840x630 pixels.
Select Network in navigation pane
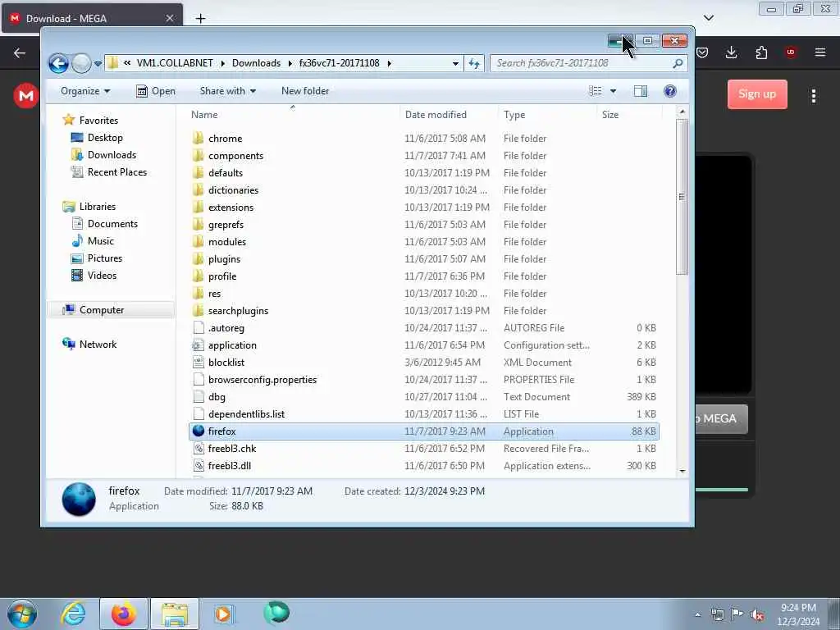pyautogui.click(x=98, y=345)
